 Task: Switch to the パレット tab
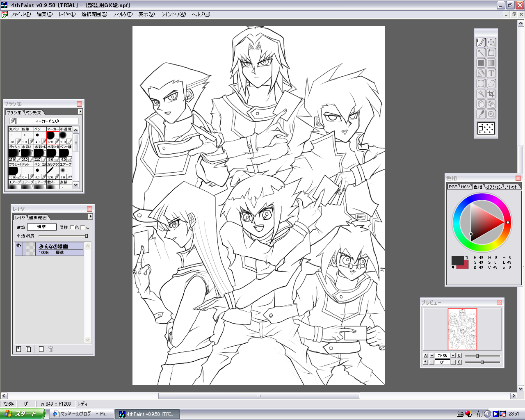(x=511, y=187)
